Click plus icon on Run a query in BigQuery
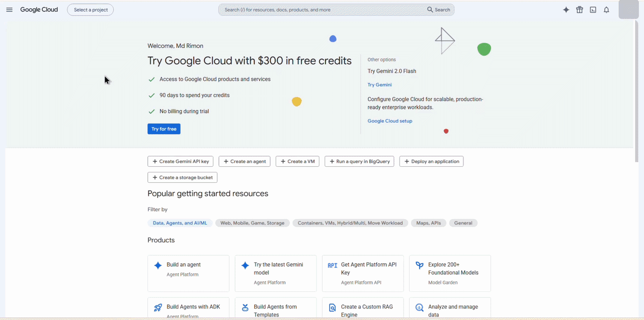Viewport: 644px width, 320px height. coord(332,161)
